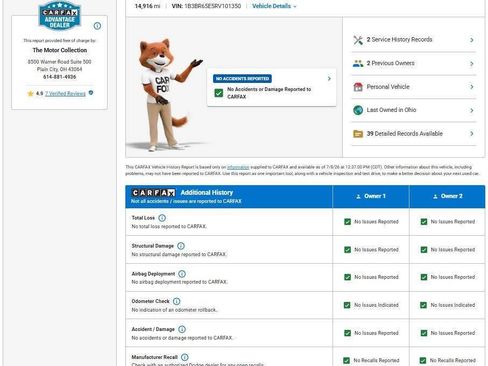488x366 pixels.
Task: Select the Owner 1 column header
Action: pos(371,196)
